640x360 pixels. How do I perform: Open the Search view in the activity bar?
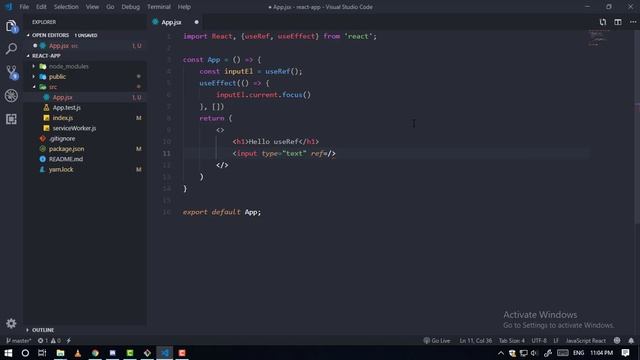(x=11, y=49)
